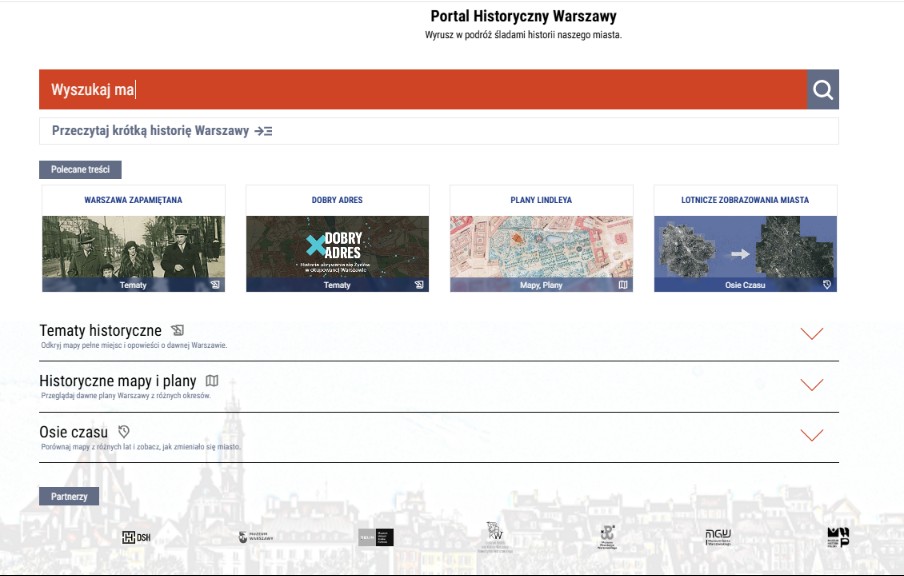Click Historyczne mapy i plany heading

[x=118, y=381]
